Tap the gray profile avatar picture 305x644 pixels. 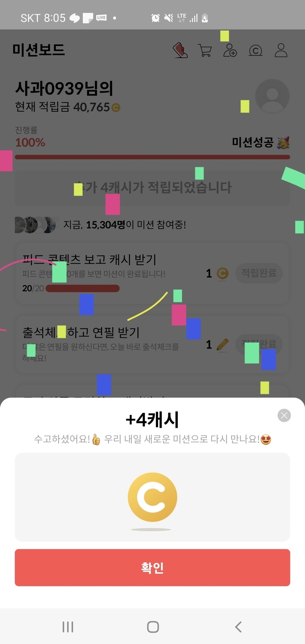272,96
